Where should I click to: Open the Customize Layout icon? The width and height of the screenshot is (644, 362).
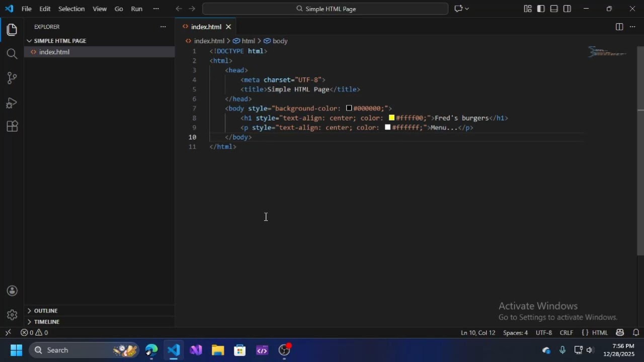click(x=528, y=9)
